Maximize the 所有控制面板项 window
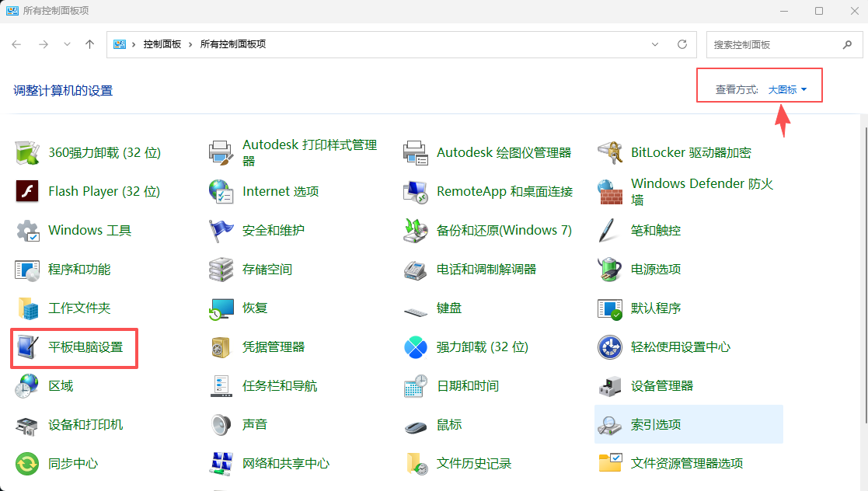 click(x=819, y=11)
